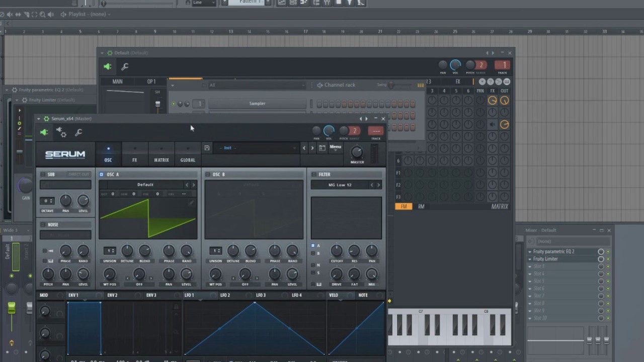Open the MG Low 12 filter type selector
This screenshot has height=362, width=644.
click(x=340, y=185)
